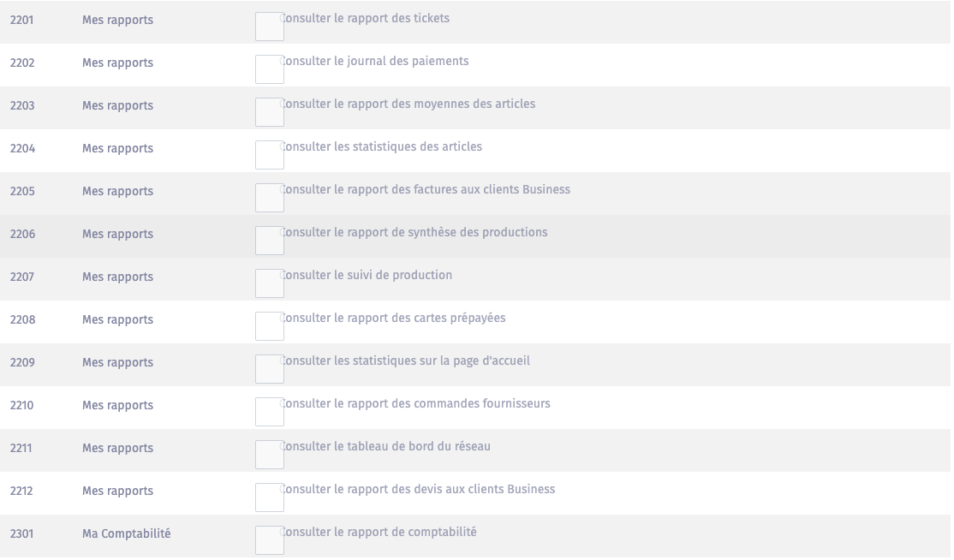Check 'rapport des devis aux clients Business' box
954x560 pixels.
point(270,497)
